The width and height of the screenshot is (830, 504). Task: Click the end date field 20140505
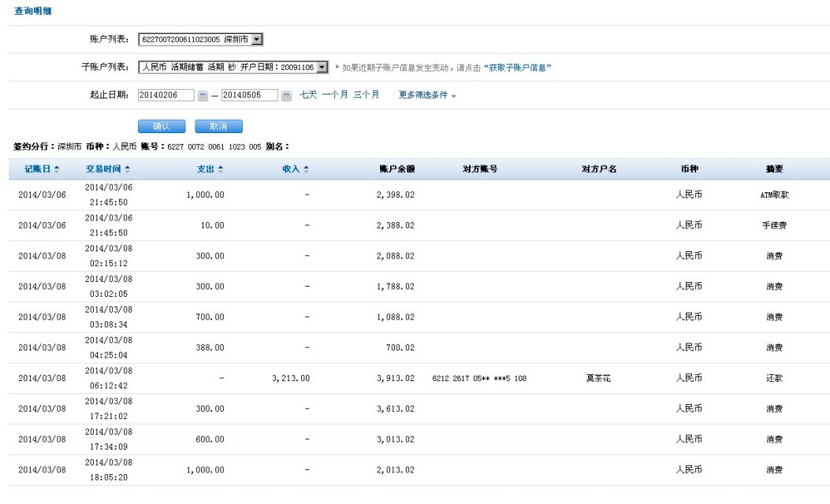pos(249,95)
